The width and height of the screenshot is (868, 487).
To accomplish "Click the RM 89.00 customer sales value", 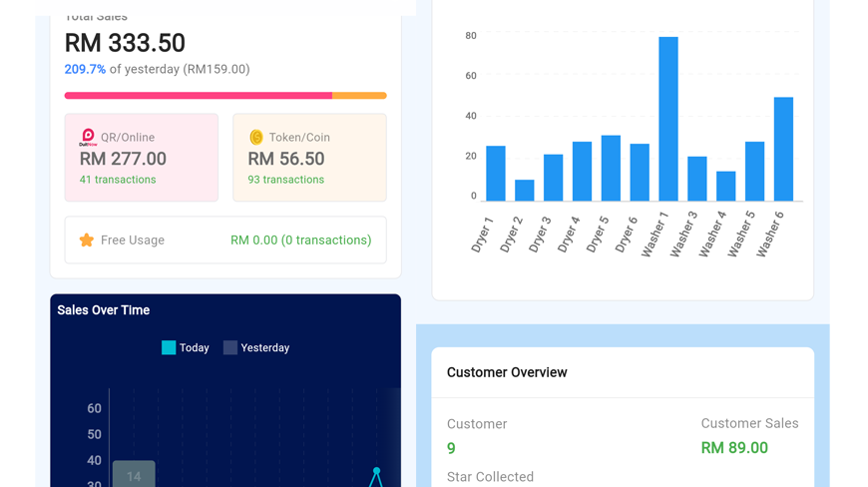I will [x=734, y=448].
